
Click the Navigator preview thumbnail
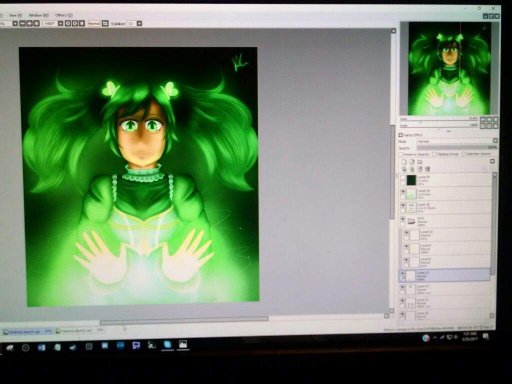point(449,69)
